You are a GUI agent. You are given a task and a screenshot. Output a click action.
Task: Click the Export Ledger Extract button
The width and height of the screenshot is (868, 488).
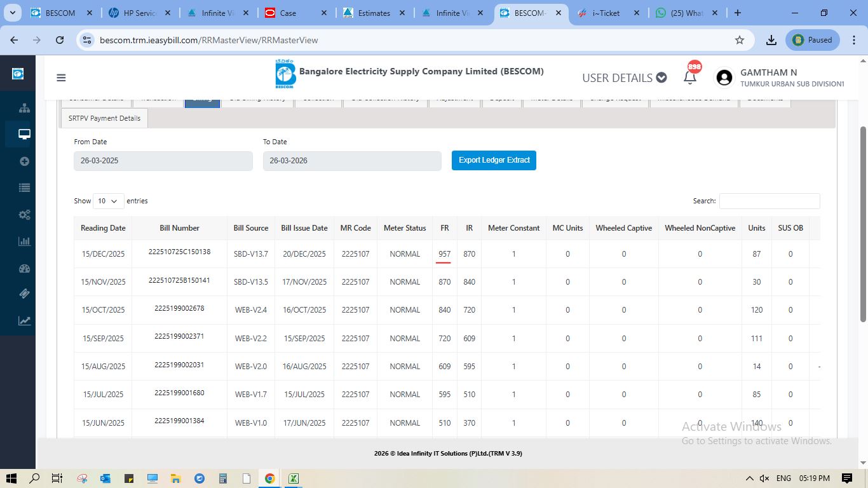494,161
